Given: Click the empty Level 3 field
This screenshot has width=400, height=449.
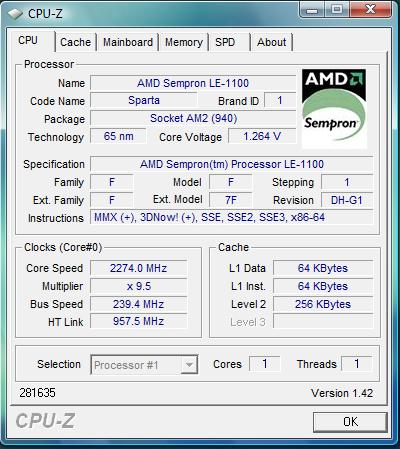Looking at the screenshot, I should pos(323,322).
